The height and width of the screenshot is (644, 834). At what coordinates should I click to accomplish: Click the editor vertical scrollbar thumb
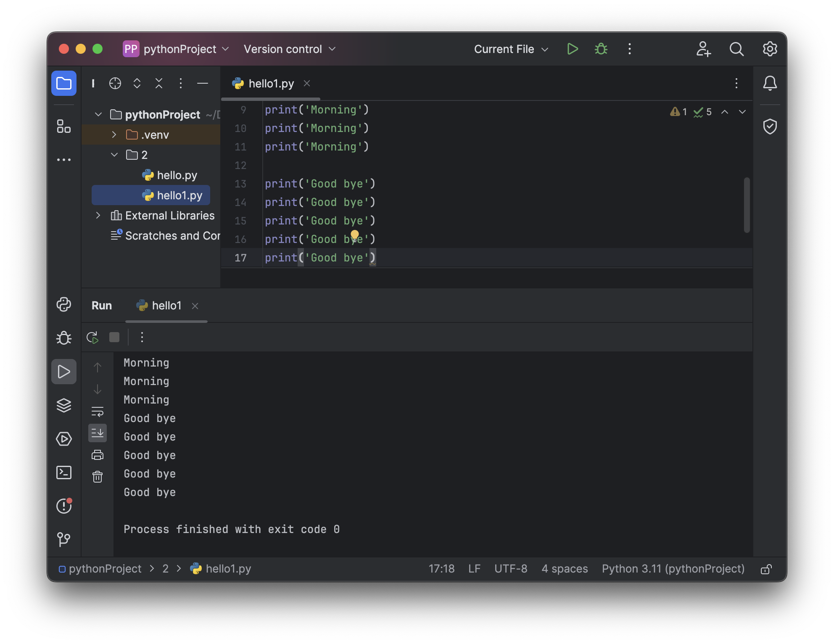747,205
